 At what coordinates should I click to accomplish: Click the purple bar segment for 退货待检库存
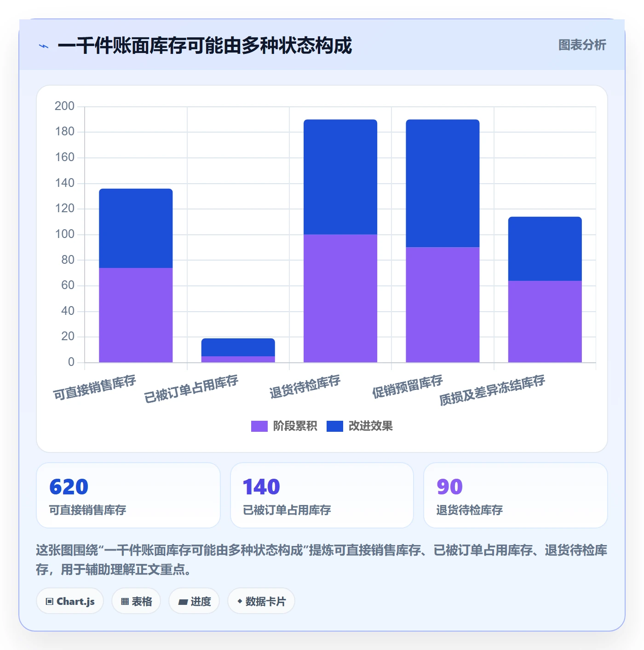340,299
